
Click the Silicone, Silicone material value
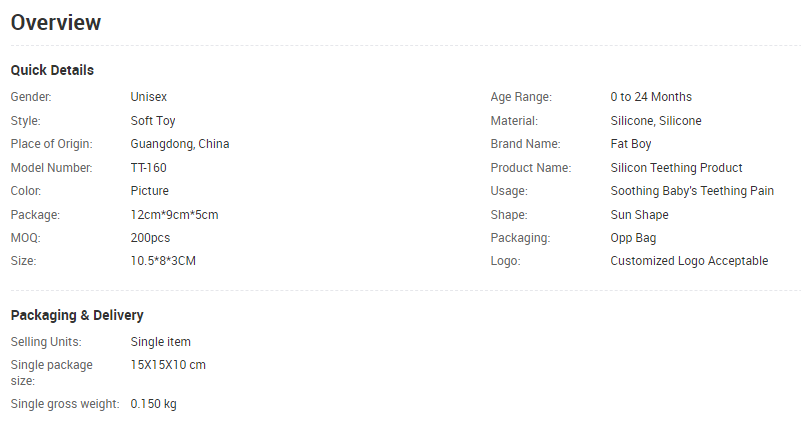coord(656,121)
